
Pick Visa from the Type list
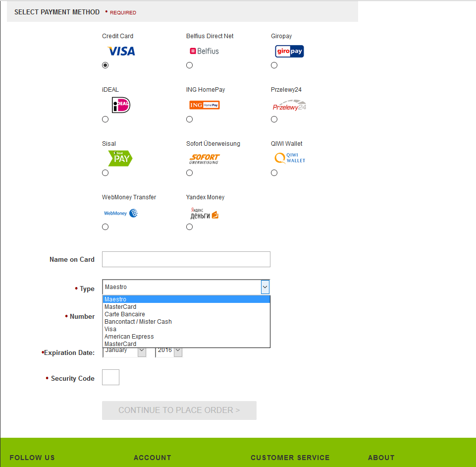coord(186,329)
